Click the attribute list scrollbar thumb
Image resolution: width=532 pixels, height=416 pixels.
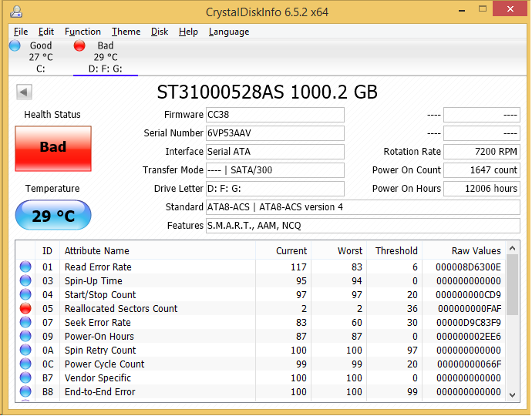(x=512, y=284)
